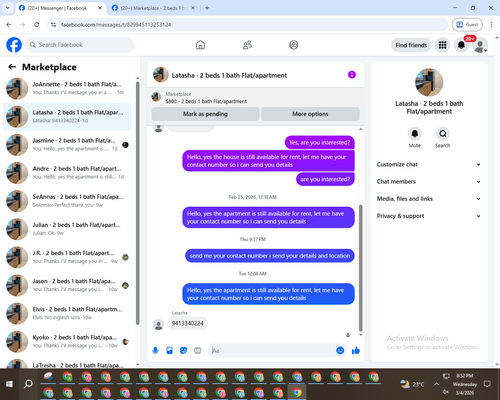
Task: Open J.R. conversation
Action: (x=67, y=257)
